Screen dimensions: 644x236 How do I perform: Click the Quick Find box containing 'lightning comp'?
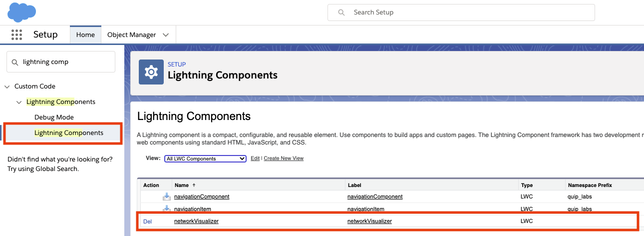pyautogui.click(x=61, y=62)
